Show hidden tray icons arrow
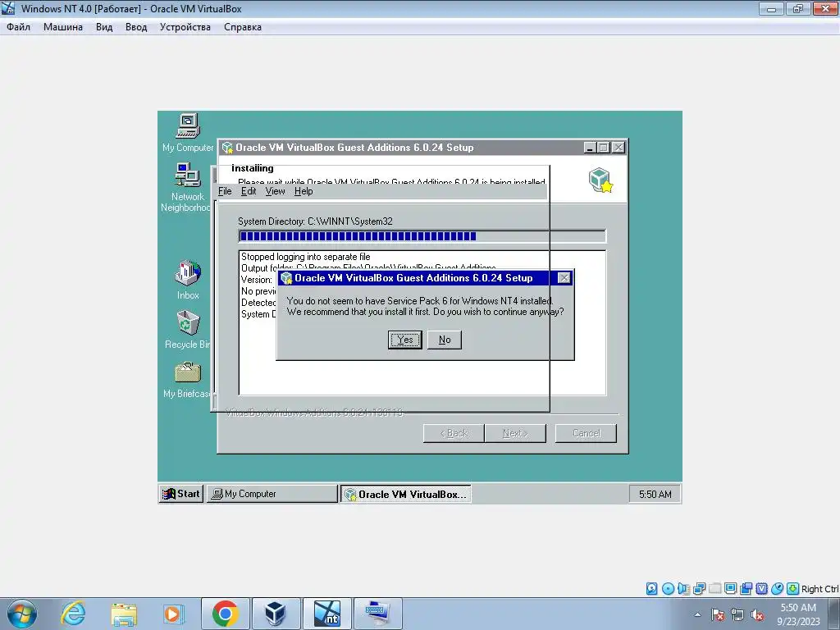This screenshot has height=630, width=840. [x=697, y=614]
